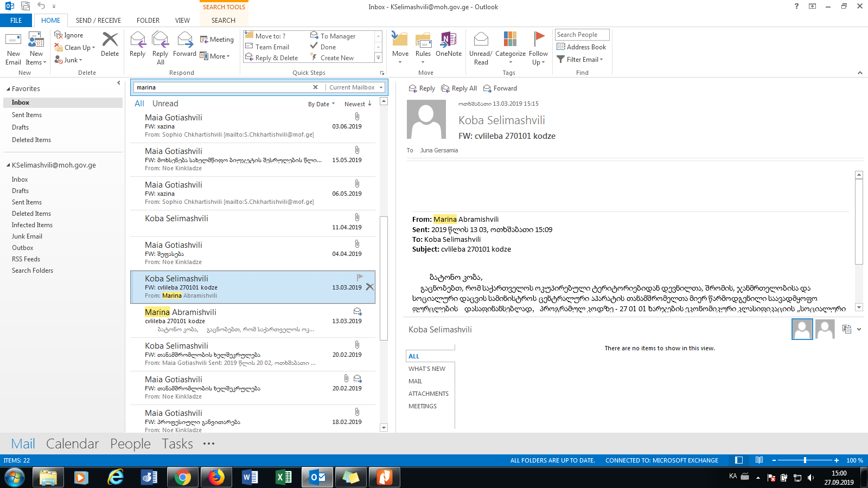Switch to the Unread messages filter

tap(165, 104)
